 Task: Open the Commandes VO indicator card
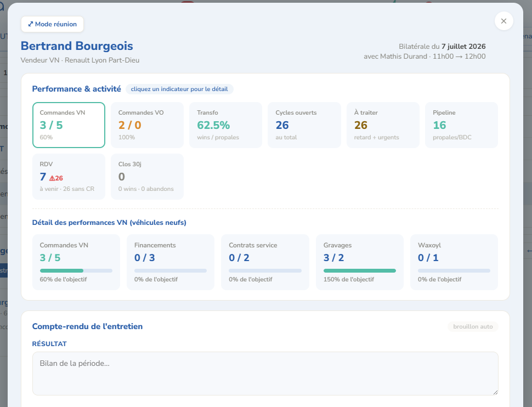tap(147, 125)
